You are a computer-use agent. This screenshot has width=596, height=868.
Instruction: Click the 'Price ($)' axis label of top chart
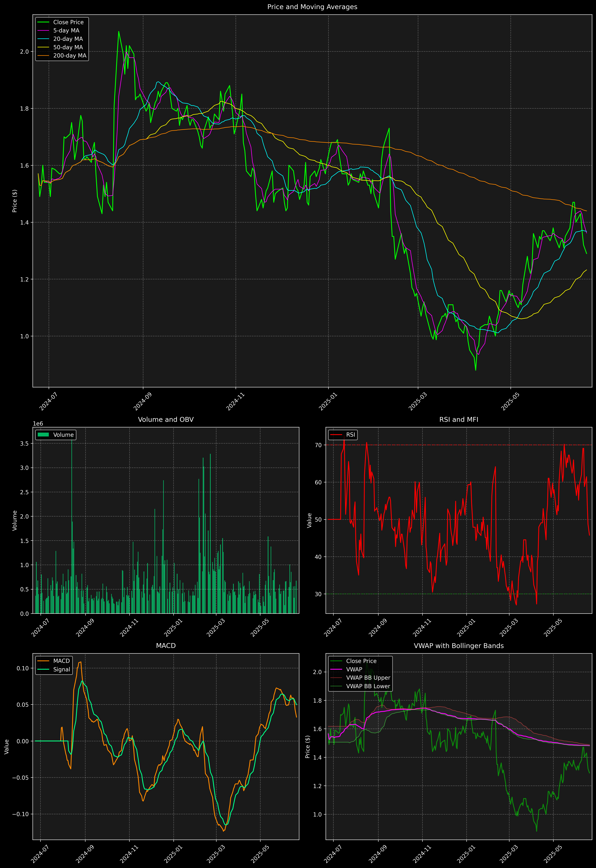15,201
